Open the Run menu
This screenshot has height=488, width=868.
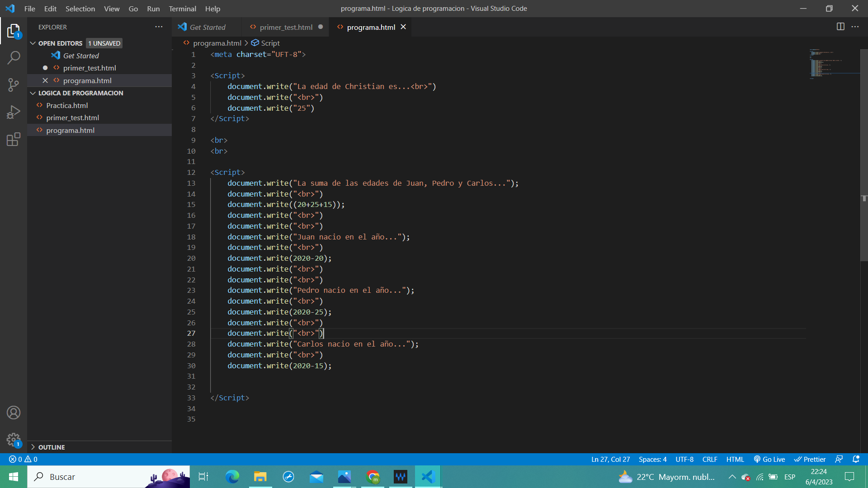point(153,9)
